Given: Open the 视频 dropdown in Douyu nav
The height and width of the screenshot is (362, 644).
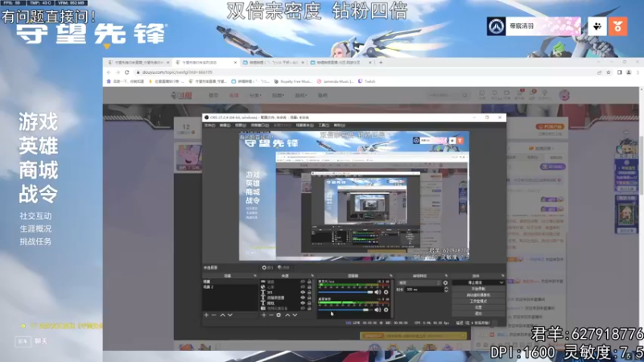Looking at the screenshot, I should pyautogui.click(x=278, y=95).
